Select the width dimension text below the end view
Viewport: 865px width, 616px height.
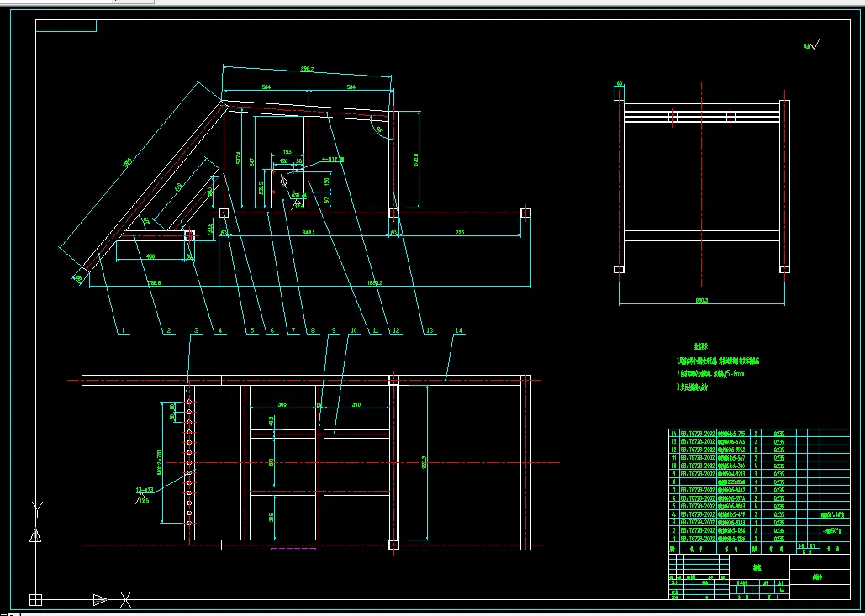click(x=701, y=301)
